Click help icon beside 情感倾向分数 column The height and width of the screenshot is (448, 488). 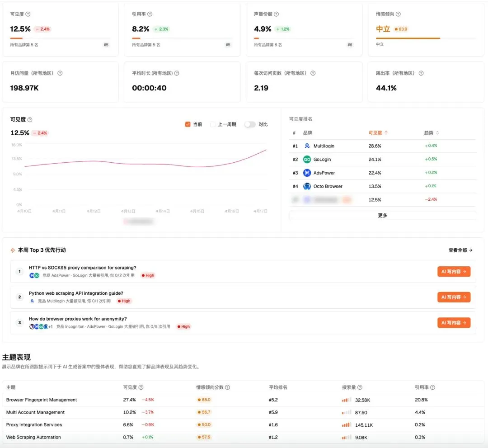(227, 387)
